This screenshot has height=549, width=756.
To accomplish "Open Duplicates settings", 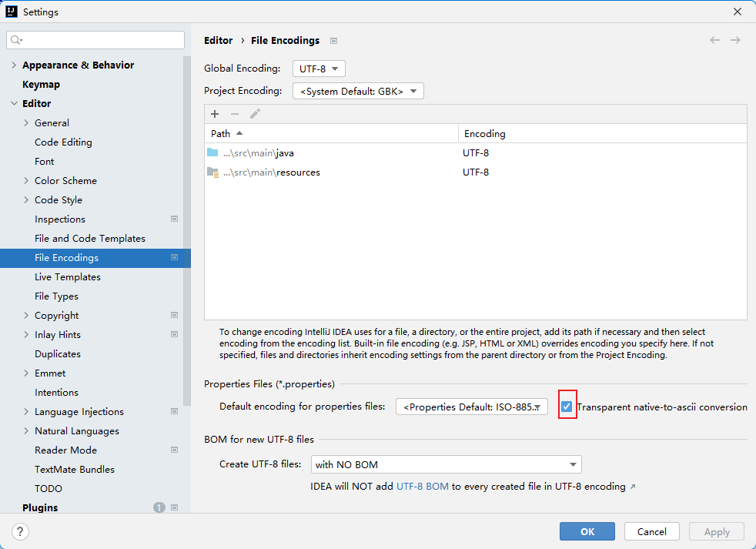I will (58, 353).
